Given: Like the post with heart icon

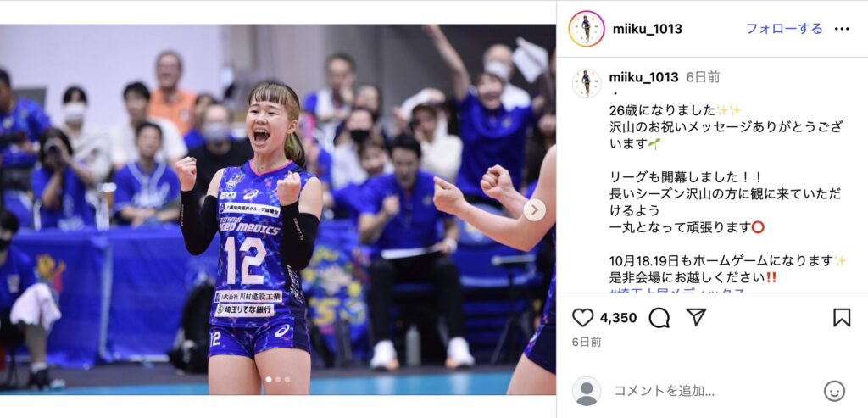Looking at the screenshot, I should point(582,317).
